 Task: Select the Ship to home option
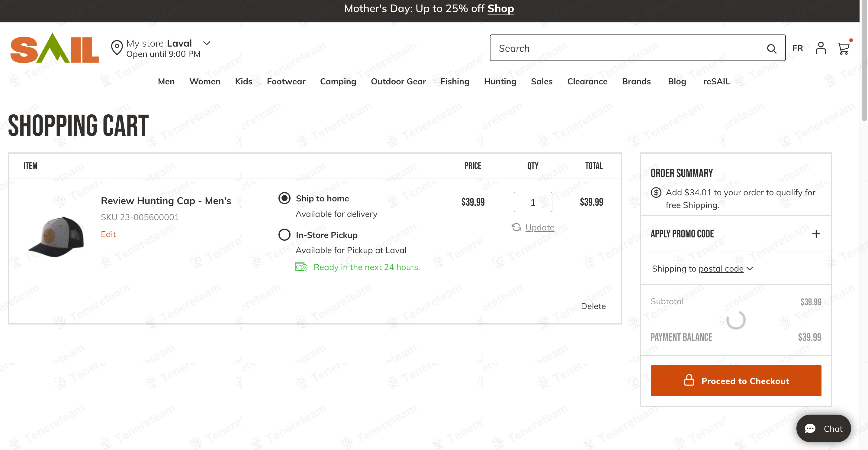click(285, 198)
